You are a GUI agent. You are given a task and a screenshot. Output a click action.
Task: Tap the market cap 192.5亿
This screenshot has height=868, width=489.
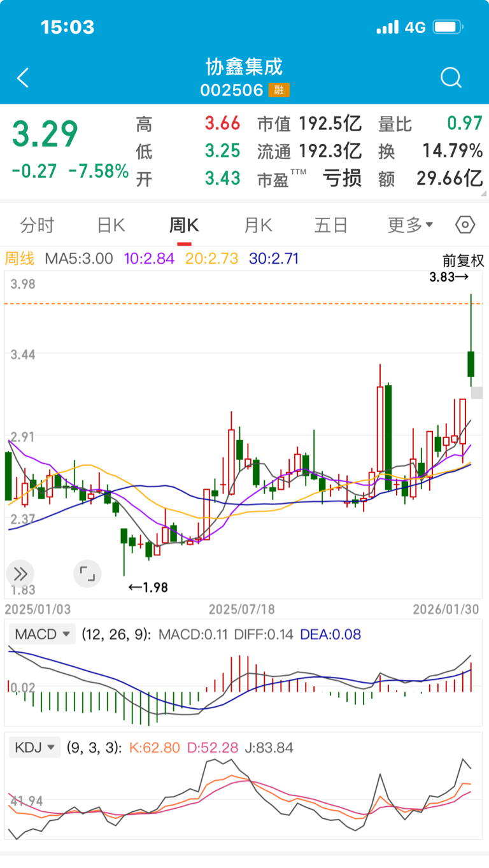coord(330,124)
